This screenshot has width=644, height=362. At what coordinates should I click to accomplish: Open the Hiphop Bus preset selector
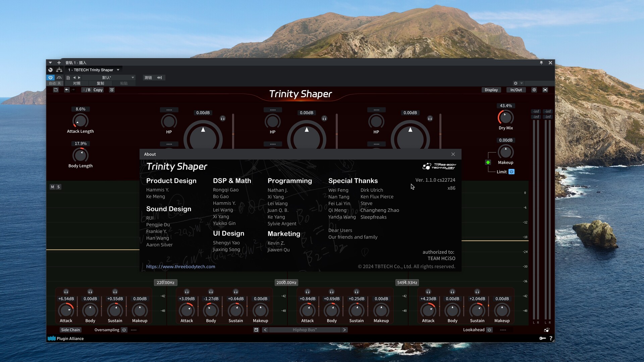tap(305, 330)
